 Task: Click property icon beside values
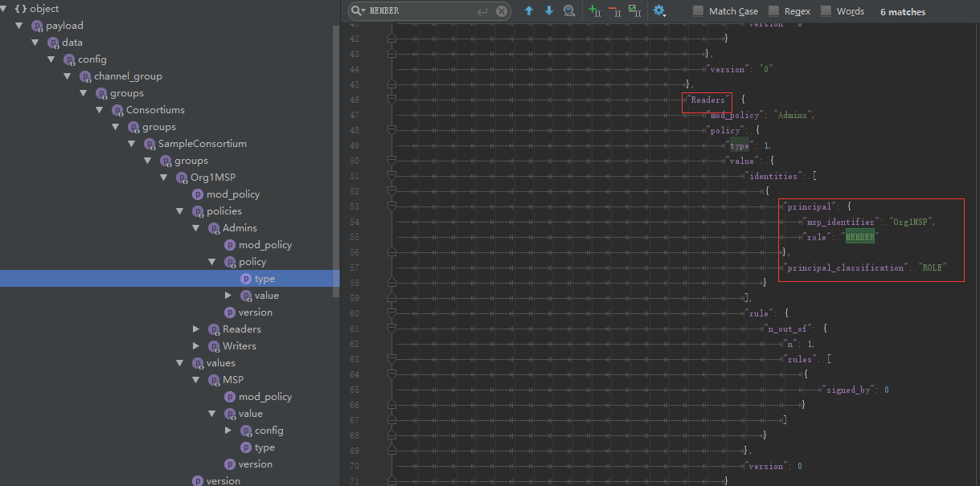198,363
